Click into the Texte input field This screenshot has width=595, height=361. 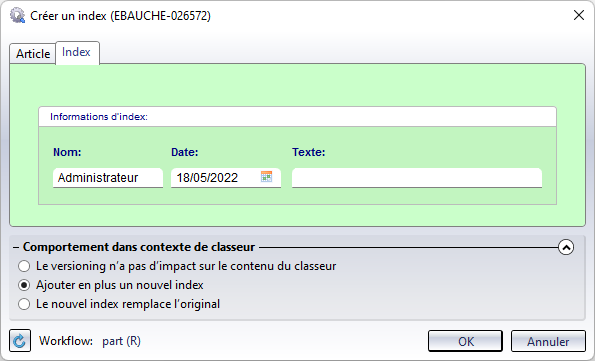coord(417,178)
